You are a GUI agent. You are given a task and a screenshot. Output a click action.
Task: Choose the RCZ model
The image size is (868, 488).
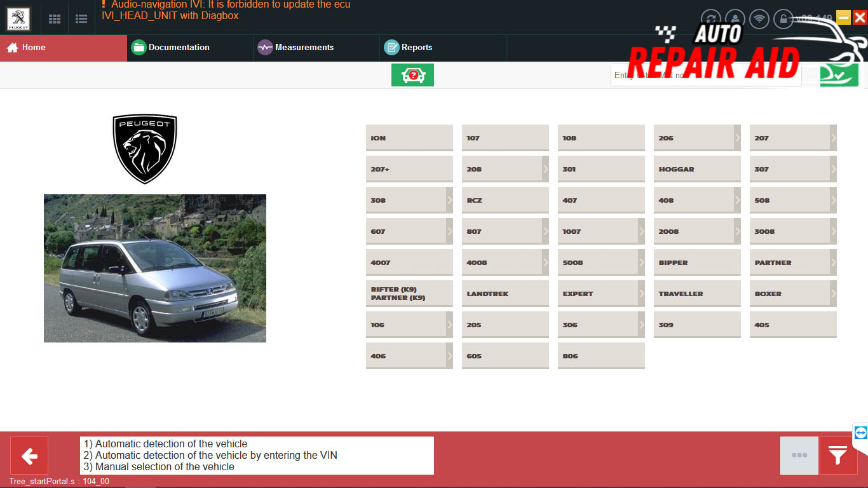(505, 200)
